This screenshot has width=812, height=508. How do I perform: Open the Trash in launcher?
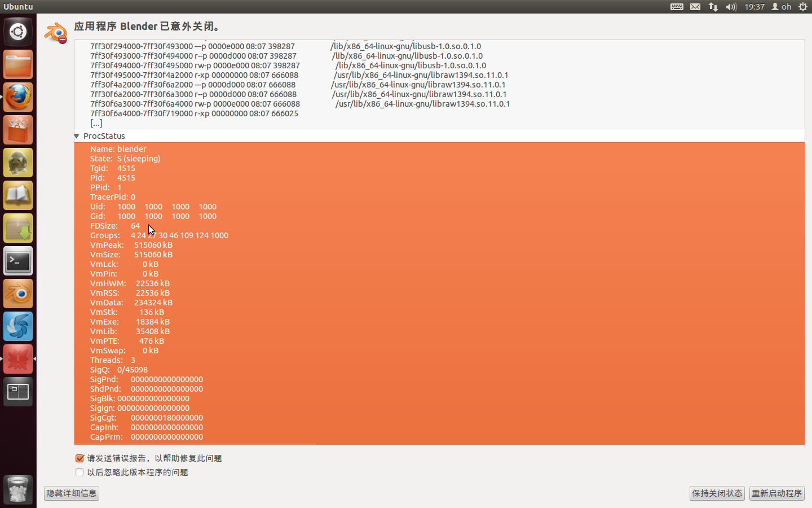(x=18, y=490)
